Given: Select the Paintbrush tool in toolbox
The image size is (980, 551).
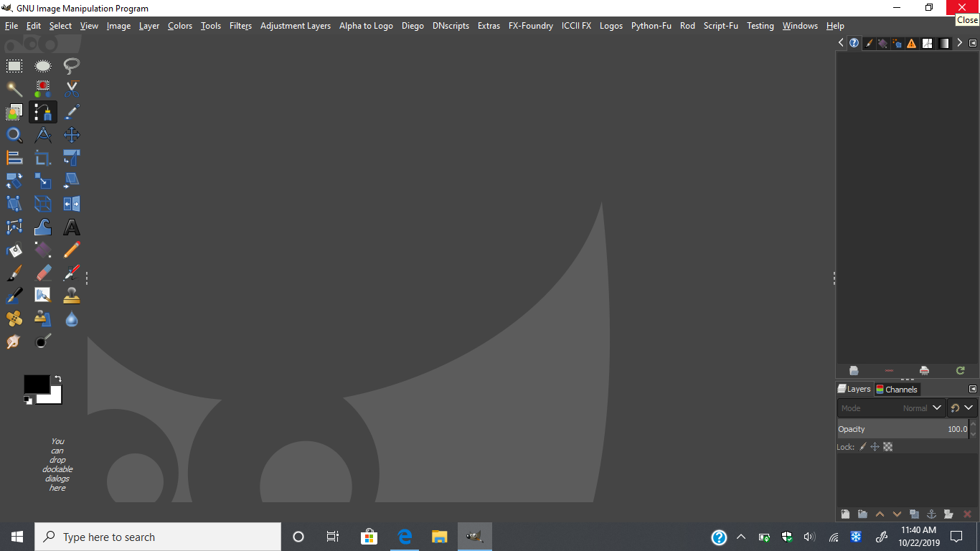Looking at the screenshot, I should [x=14, y=273].
